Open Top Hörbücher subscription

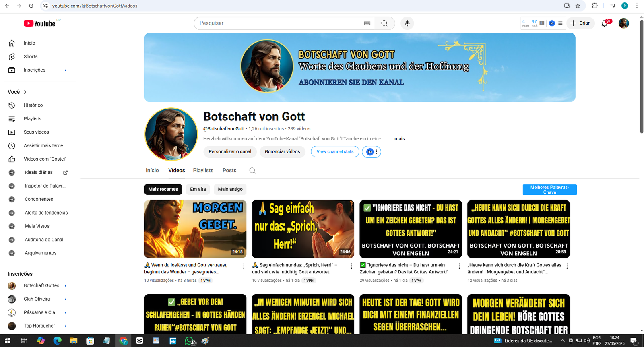pos(40,326)
